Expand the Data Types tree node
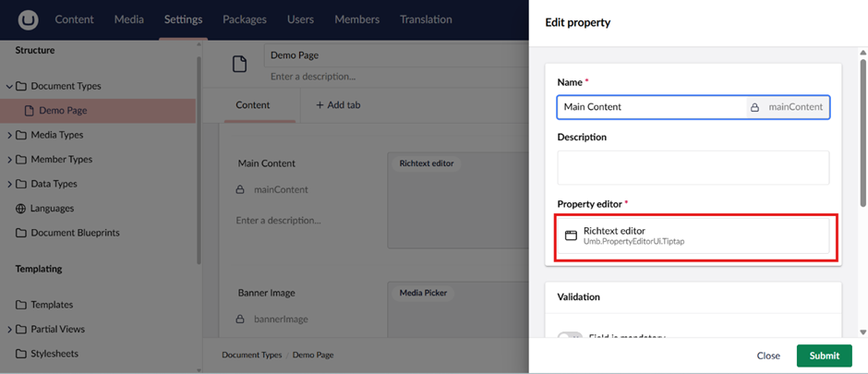Viewport: 868px width, 374px height. pos(9,184)
